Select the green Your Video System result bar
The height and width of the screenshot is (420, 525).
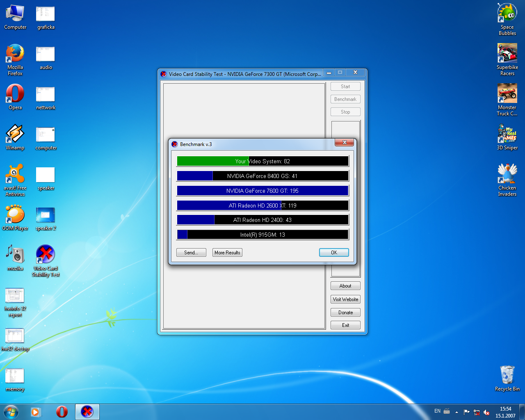pos(262,161)
